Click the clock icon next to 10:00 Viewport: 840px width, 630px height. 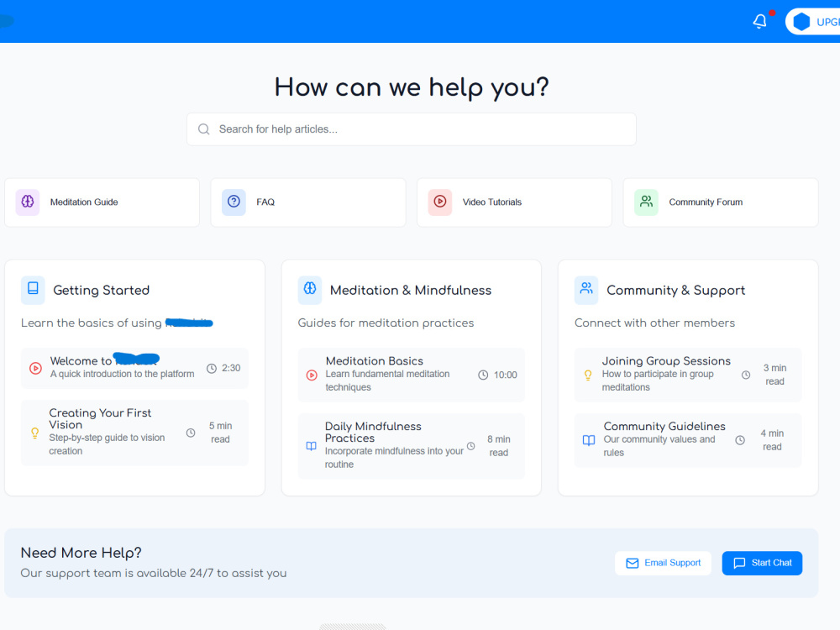click(x=483, y=375)
